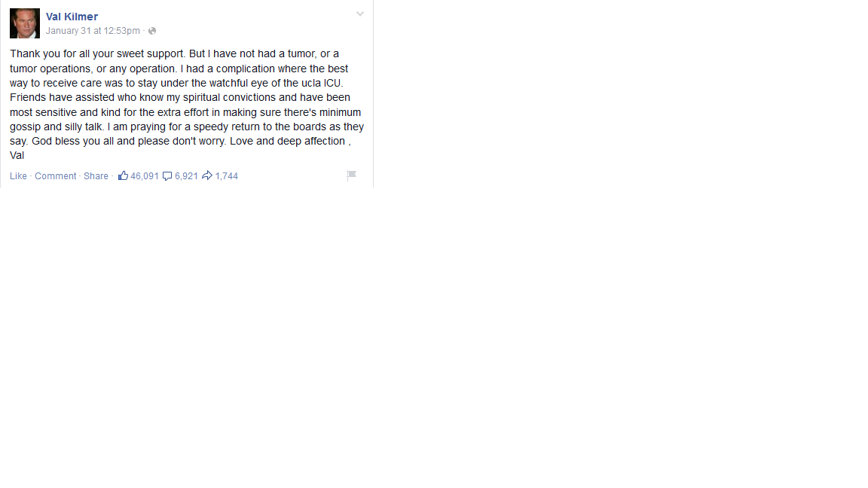Viewport: 868px width, 488px height.
Task: Click 'God bless you all' sentence
Action: pos(72,141)
